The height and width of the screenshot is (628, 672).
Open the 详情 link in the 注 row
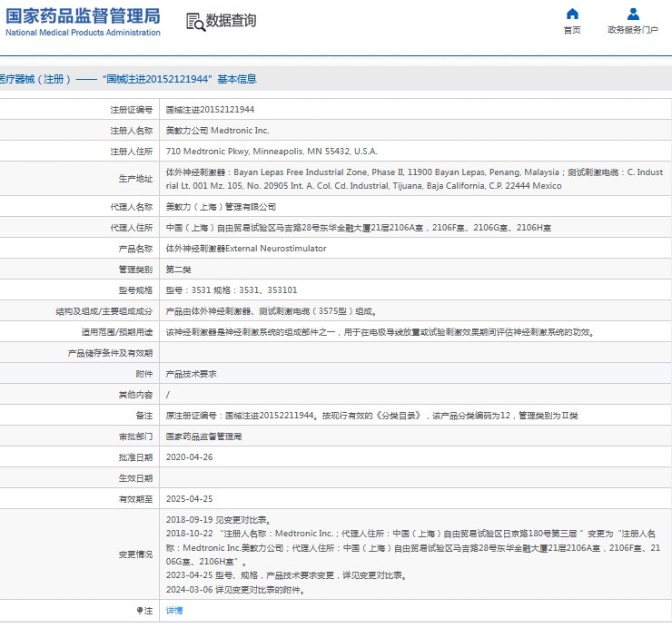[174, 611]
